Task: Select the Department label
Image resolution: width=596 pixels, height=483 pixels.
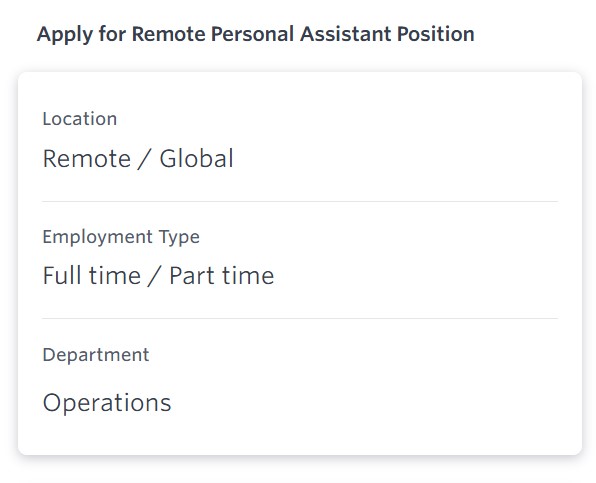Action: click(x=96, y=355)
